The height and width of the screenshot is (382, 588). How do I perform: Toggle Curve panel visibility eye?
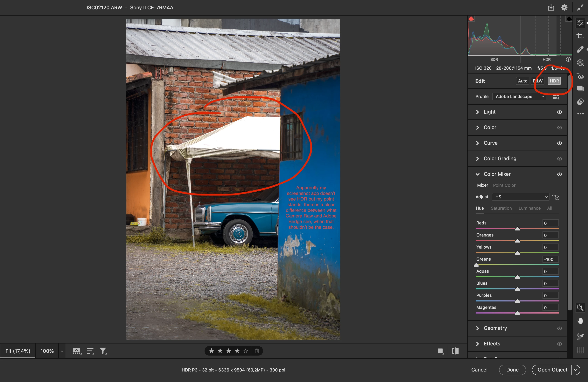click(559, 143)
